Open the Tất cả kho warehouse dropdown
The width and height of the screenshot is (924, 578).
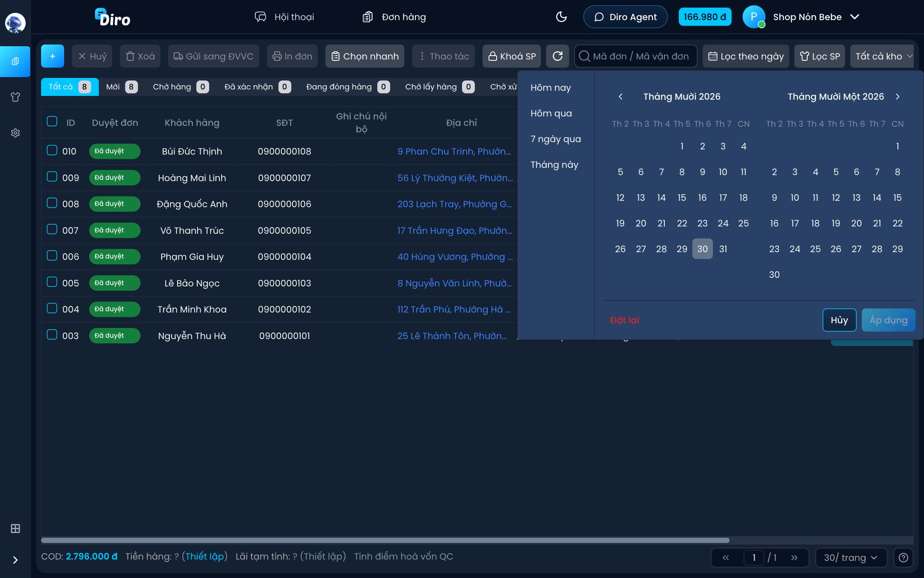pyautogui.click(x=883, y=56)
